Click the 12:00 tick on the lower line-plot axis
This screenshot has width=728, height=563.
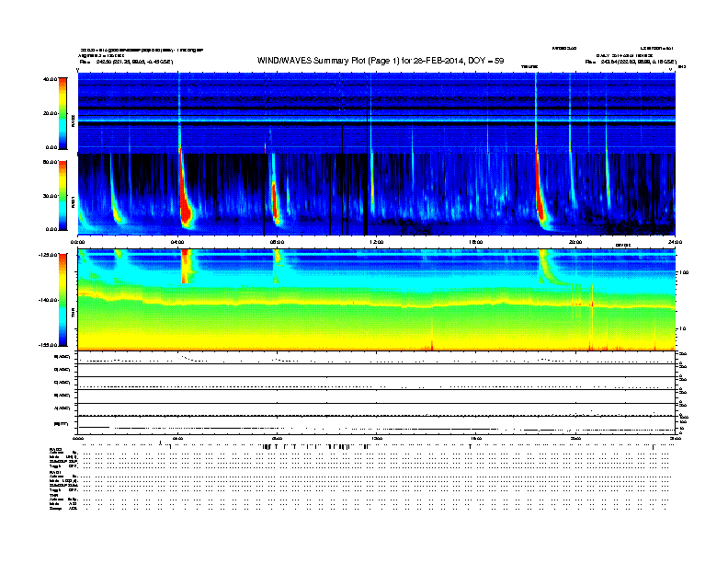click(377, 438)
